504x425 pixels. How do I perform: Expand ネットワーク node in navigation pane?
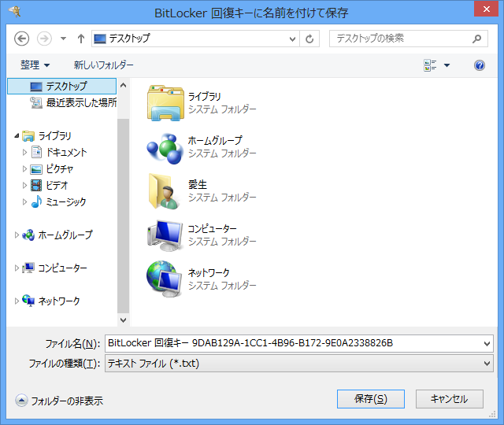click(x=17, y=301)
